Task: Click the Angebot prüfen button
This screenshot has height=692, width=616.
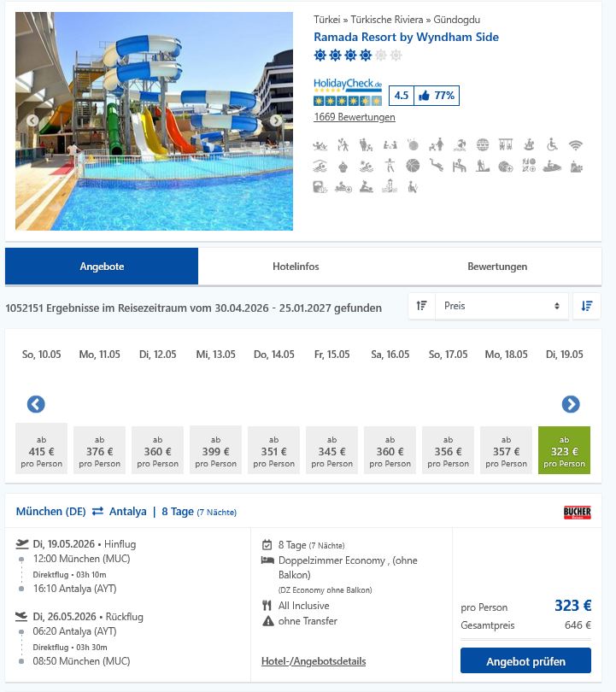Action: [x=525, y=660]
